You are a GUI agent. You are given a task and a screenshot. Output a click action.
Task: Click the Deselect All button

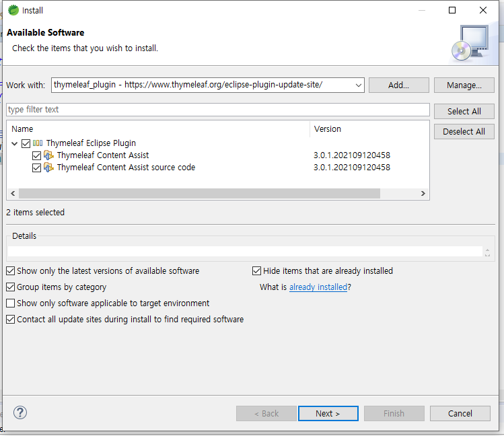coord(464,131)
